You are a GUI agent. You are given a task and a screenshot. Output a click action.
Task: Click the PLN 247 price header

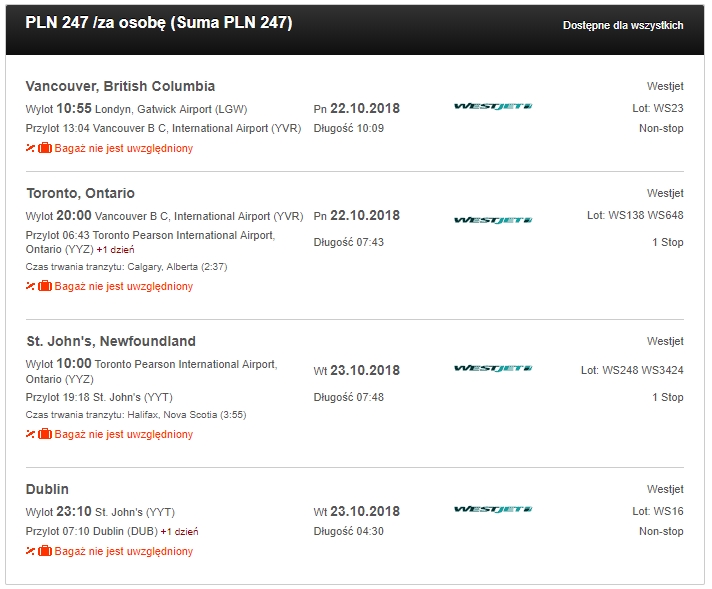click(159, 23)
